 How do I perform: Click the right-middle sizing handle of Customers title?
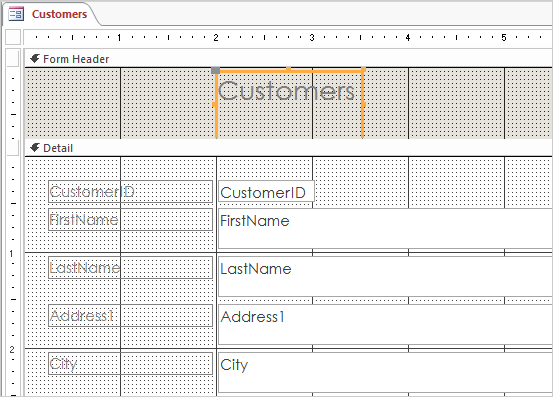click(x=364, y=104)
